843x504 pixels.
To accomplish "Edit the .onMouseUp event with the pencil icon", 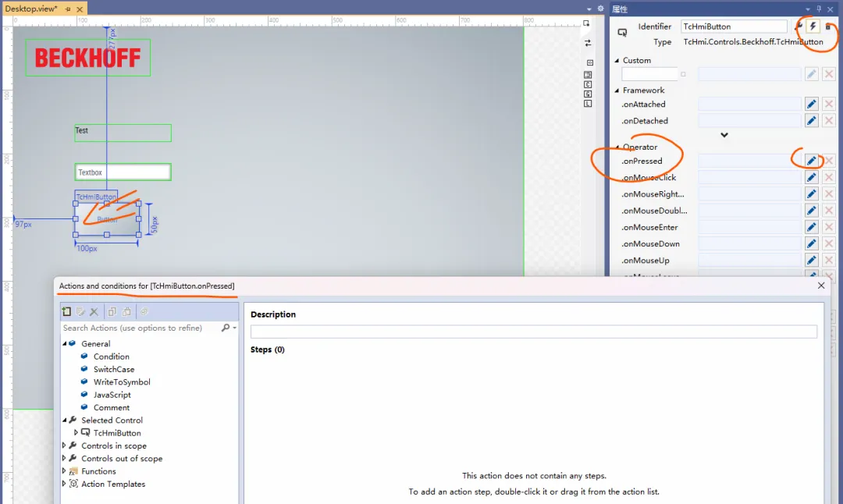I will pos(811,261).
